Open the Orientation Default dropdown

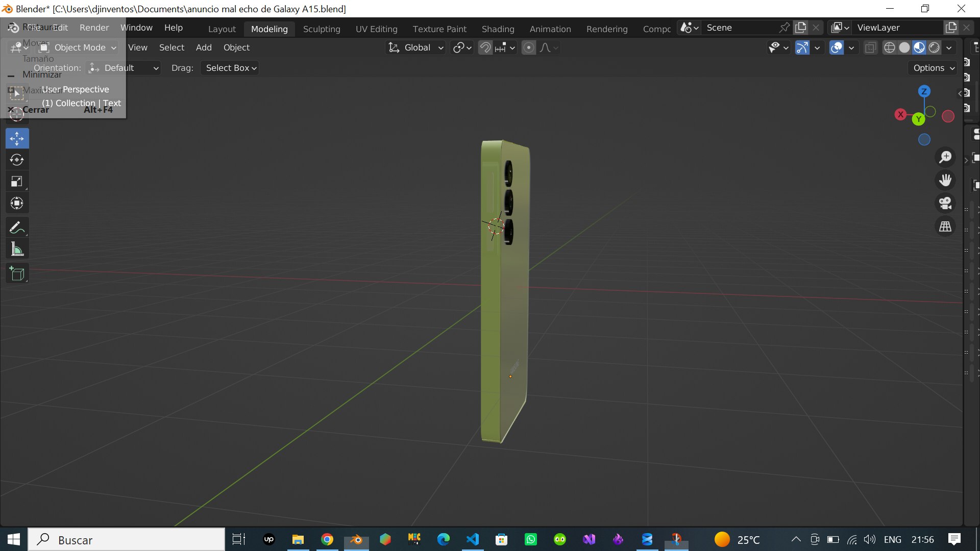123,68
